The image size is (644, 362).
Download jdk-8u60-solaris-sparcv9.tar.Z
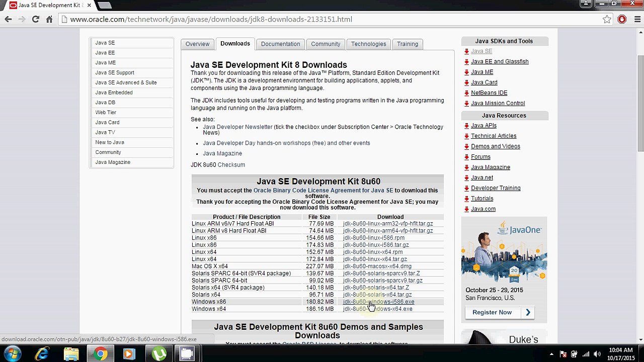click(x=381, y=274)
